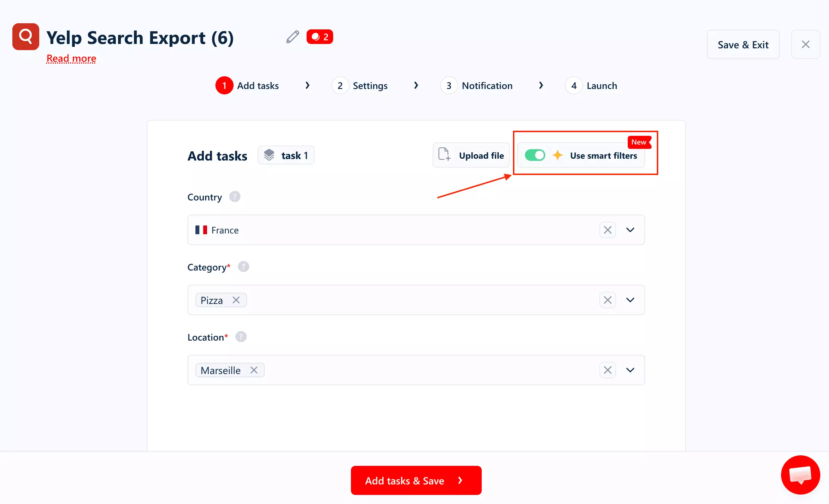Click the pencil icon to rename the export
Image resolution: width=829 pixels, height=504 pixels.
coord(292,37)
